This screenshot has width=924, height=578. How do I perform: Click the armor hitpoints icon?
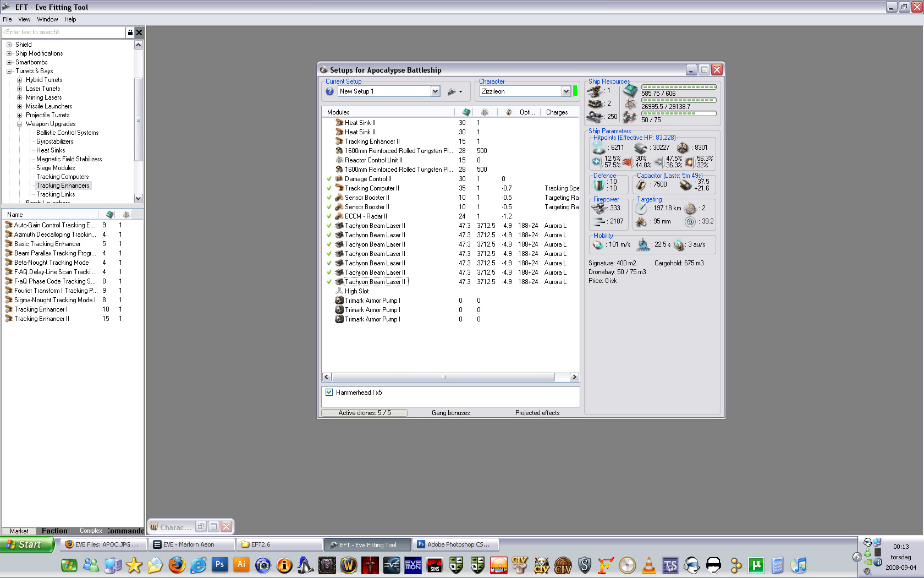coord(641,148)
